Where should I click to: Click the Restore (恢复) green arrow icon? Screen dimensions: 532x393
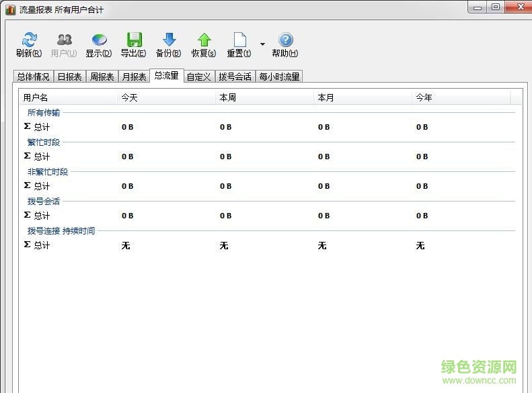(204, 41)
